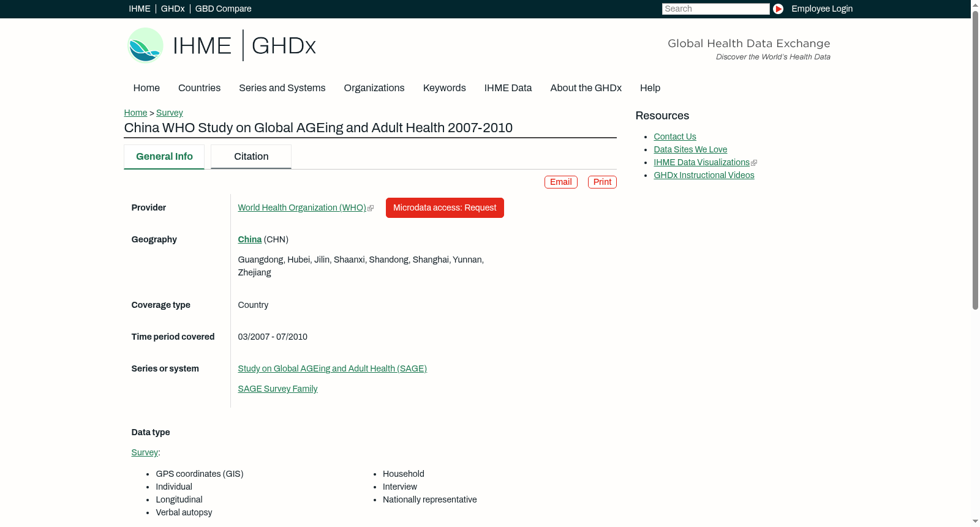Open the SAGE Survey Family link
Screen dimensions: 980x527
(278, 389)
